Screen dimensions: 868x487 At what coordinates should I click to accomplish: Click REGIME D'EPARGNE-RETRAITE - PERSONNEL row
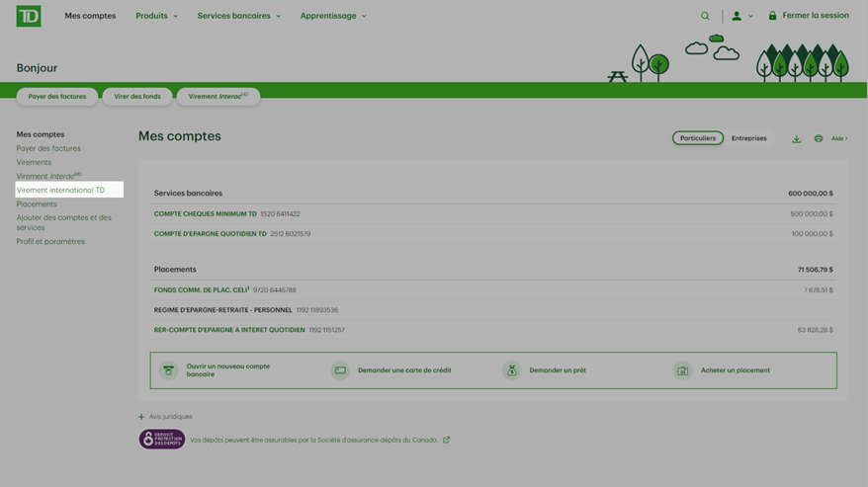click(x=493, y=310)
